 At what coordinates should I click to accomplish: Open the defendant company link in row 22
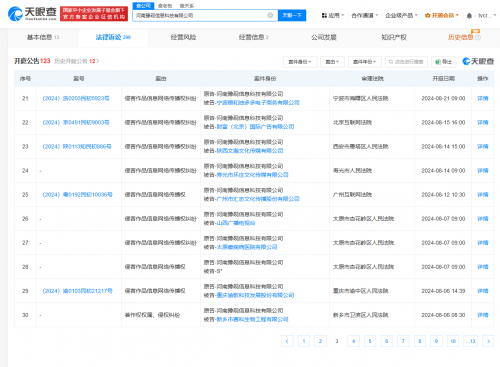pyautogui.click(x=255, y=127)
